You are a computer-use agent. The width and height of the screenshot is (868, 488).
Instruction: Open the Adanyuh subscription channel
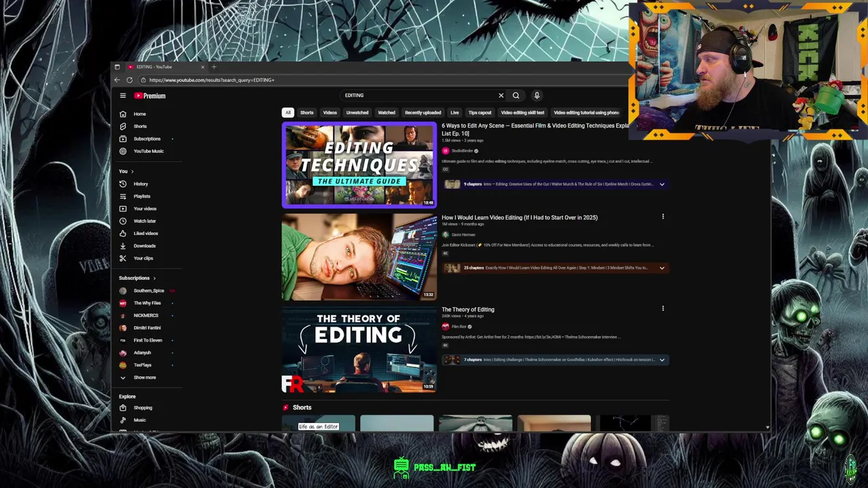coord(142,352)
